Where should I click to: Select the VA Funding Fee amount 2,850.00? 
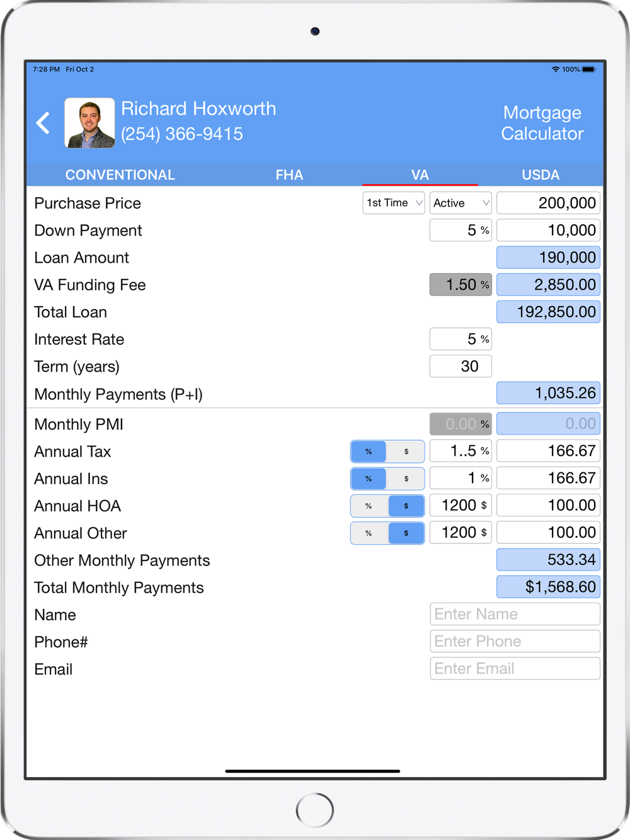pyautogui.click(x=548, y=285)
